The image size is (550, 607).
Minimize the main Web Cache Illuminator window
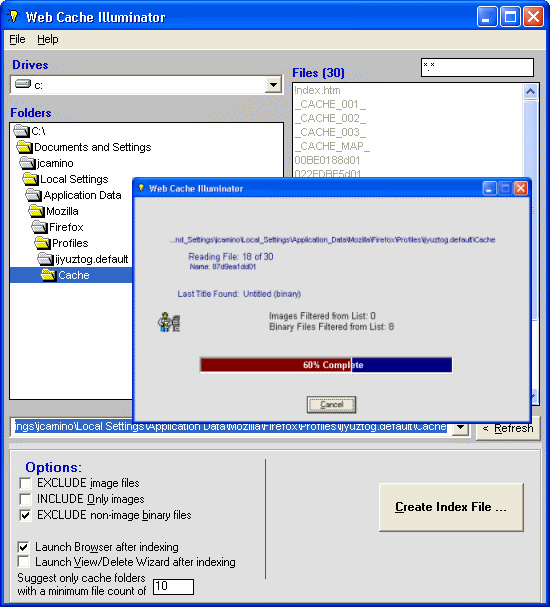[x=487, y=17]
